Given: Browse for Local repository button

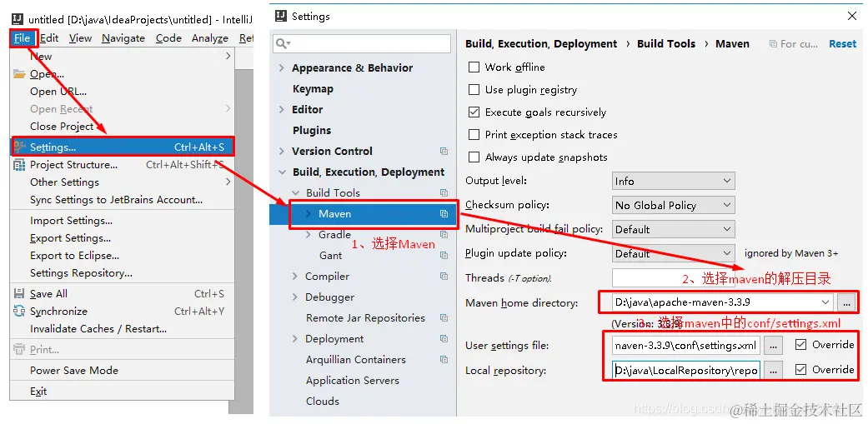Looking at the screenshot, I should 773,370.
